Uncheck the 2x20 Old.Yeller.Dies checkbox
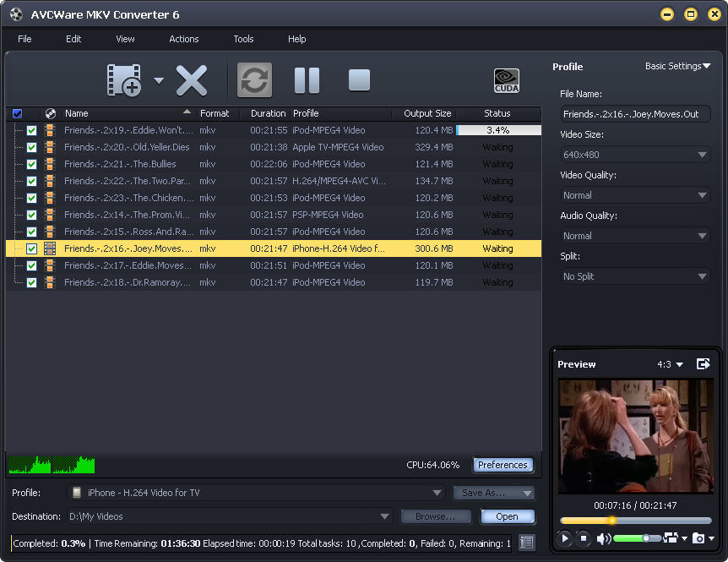728x562 pixels. (x=31, y=147)
